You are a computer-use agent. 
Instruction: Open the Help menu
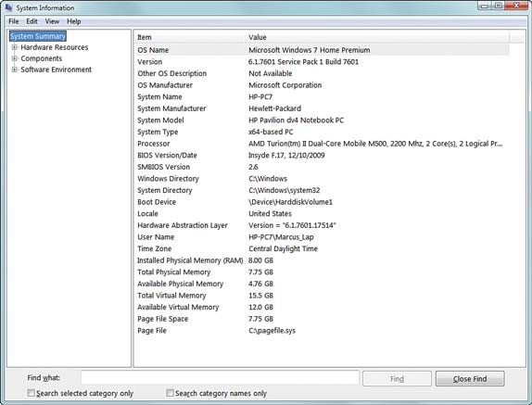point(73,21)
